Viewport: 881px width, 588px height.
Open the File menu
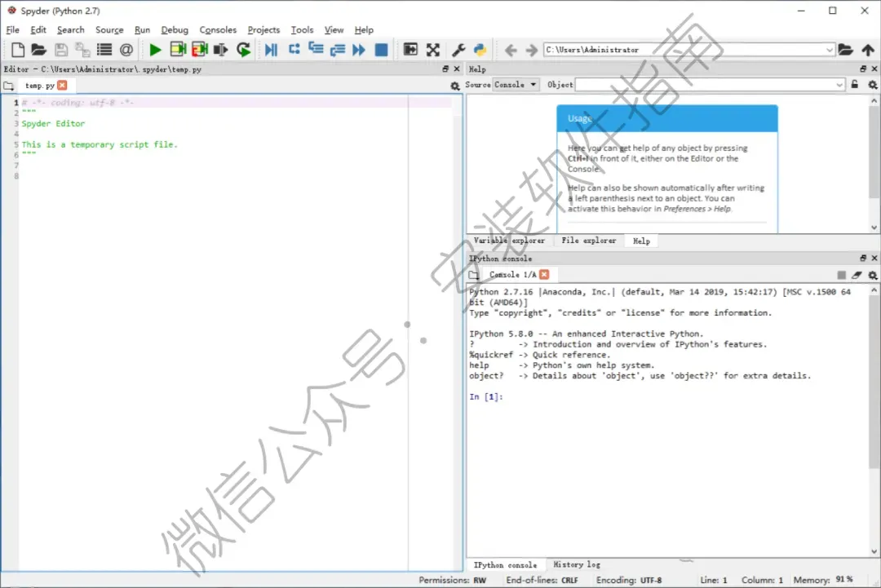(12, 29)
